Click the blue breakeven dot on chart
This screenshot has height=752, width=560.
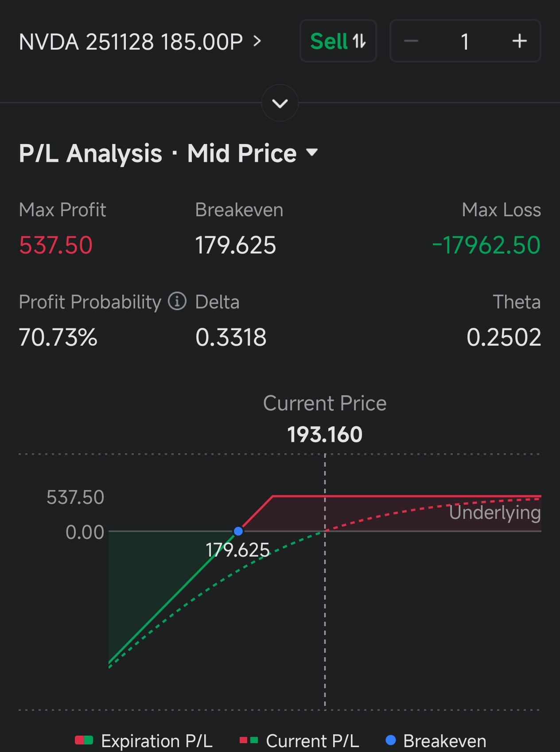pyautogui.click(x=238, y=531)
